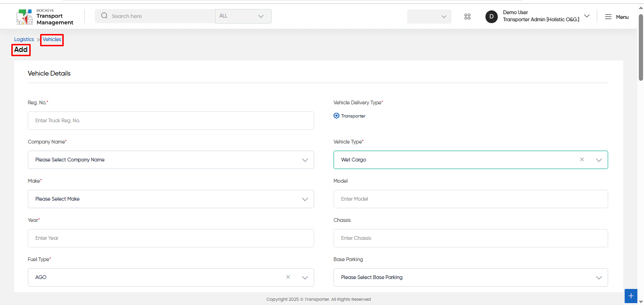Click the search magnifier icon
Image resolution: width=644 pixels, height=305 pixels.
[x=104, y=16]
